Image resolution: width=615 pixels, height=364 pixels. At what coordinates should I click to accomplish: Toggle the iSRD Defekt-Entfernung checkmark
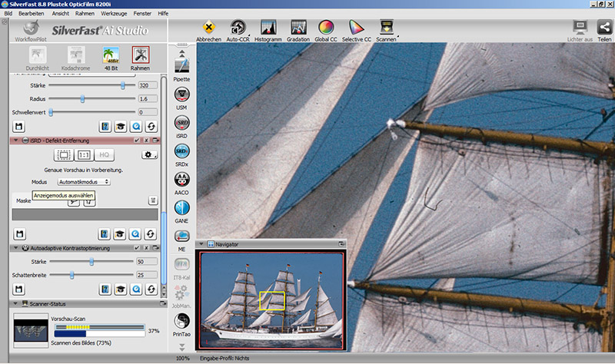point(137,141)
